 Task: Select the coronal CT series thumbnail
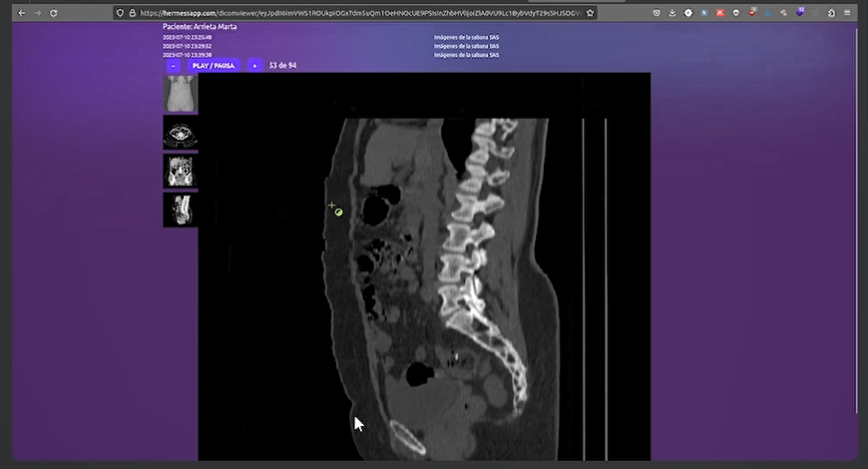[181, 171]
